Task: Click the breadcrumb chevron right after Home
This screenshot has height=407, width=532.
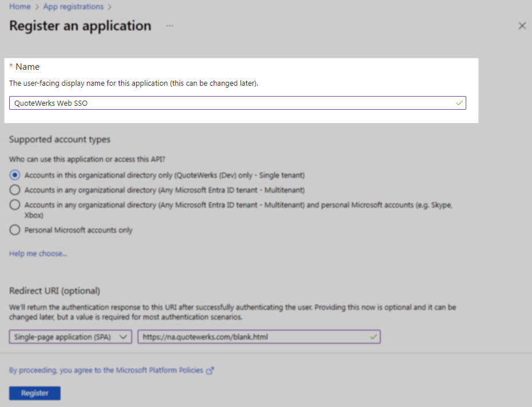Action: 37,7
